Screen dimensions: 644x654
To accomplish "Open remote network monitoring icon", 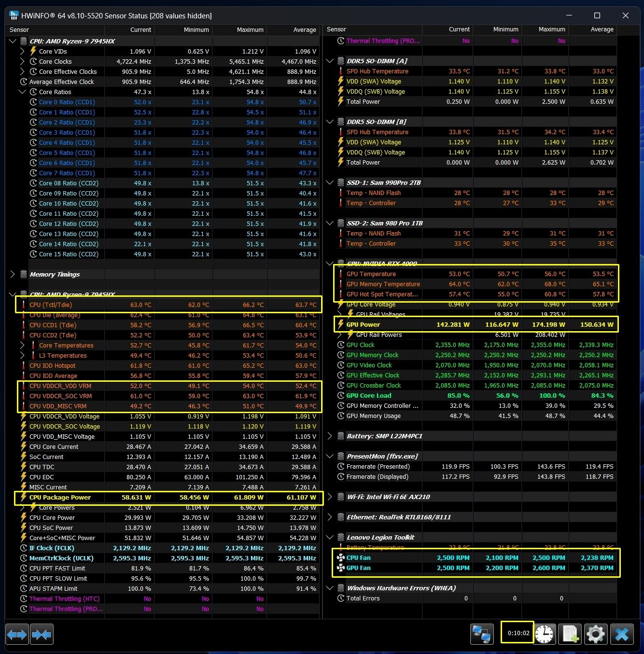I will click(482, 634).
